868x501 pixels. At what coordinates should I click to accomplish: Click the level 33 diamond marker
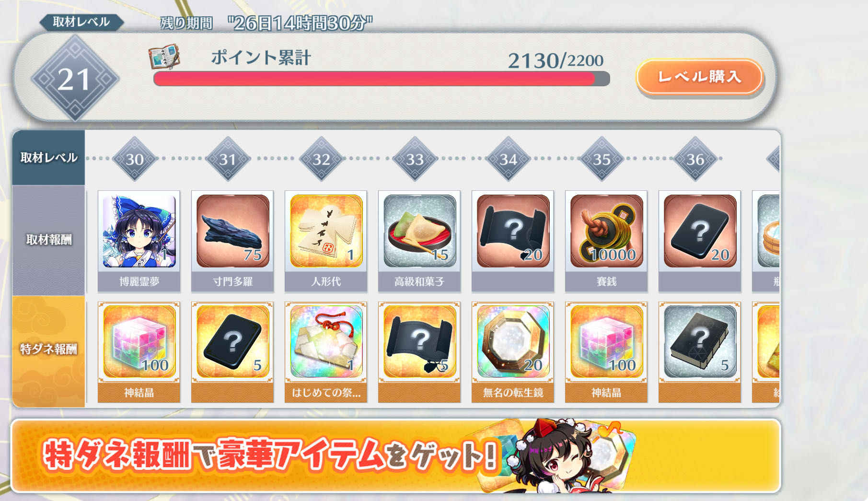(415, 159)
